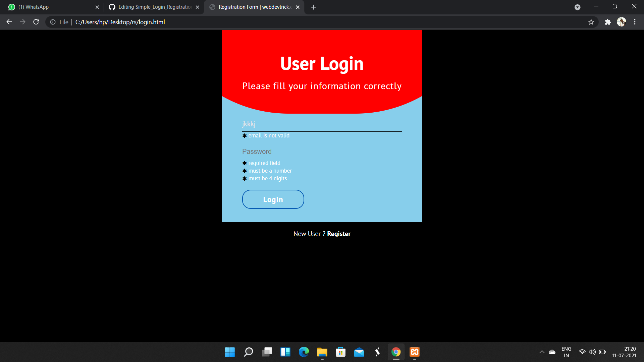The width and height of the screenshot is (644, 362).
Task: View site information icon beside File
Action: (53, 22)
